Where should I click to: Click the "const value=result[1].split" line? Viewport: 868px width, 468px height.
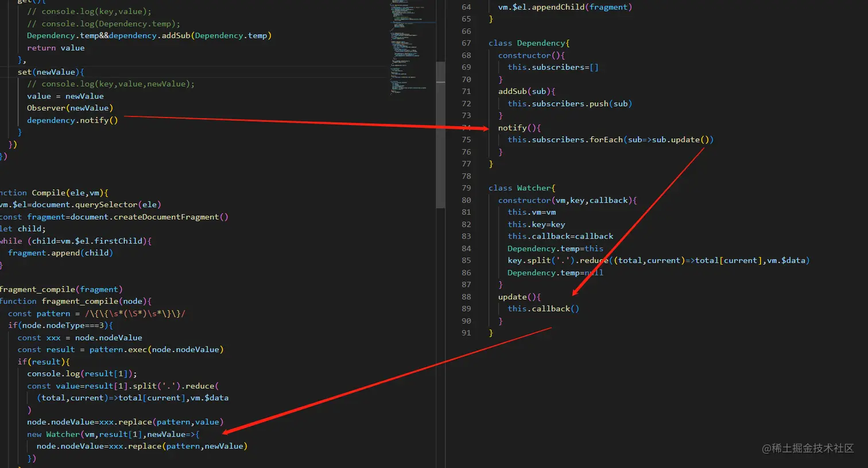point(123,385)
